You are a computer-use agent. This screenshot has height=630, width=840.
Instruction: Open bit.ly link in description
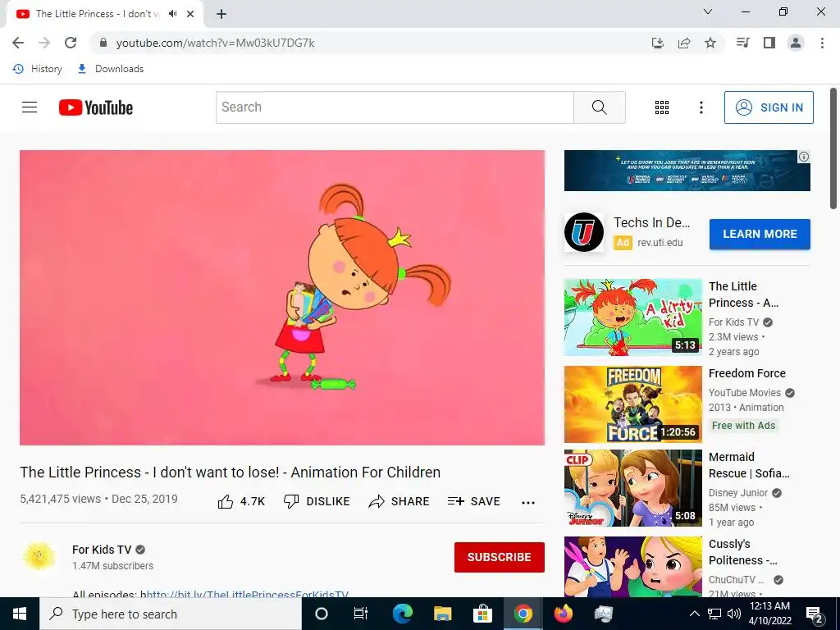(248, 594)
